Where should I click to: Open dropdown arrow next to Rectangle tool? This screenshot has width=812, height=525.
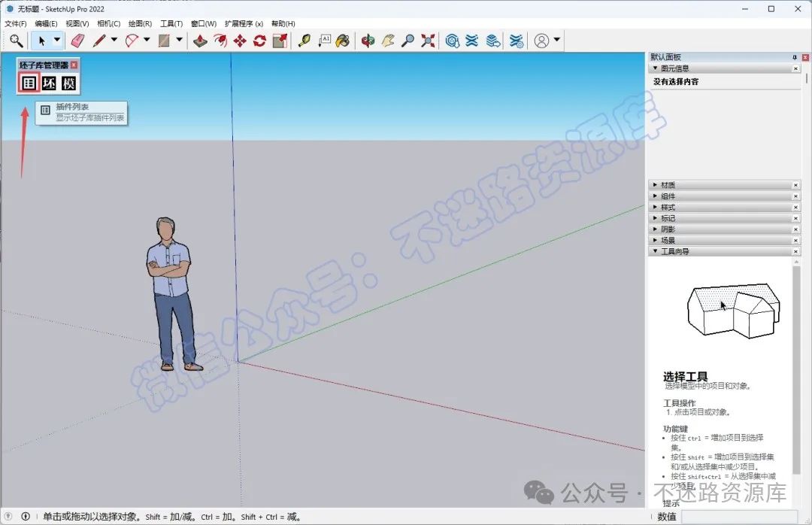pyautogui.click(x=179, y=39)
